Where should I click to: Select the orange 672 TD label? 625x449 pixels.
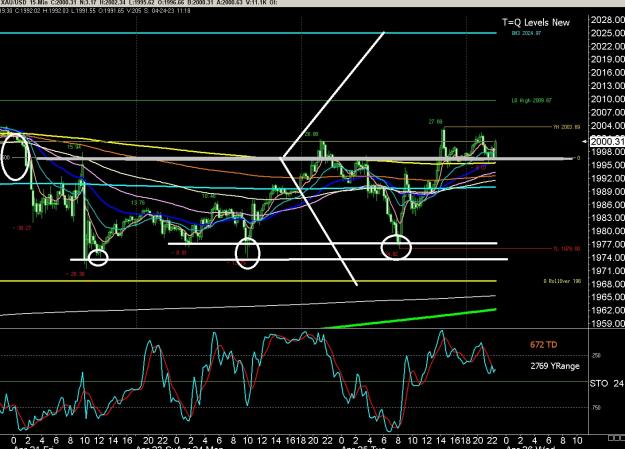(543, 345)
